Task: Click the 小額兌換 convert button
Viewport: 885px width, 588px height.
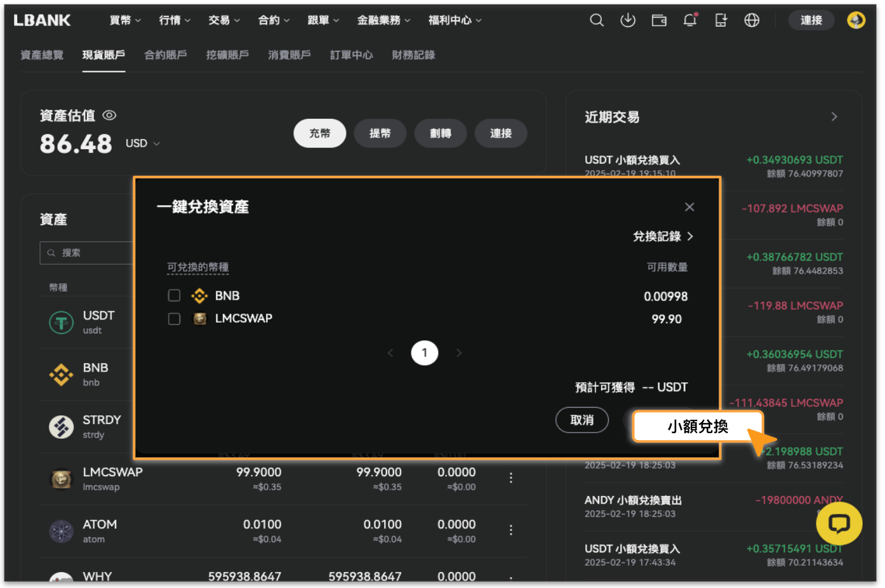Action: tap(698, 427)
